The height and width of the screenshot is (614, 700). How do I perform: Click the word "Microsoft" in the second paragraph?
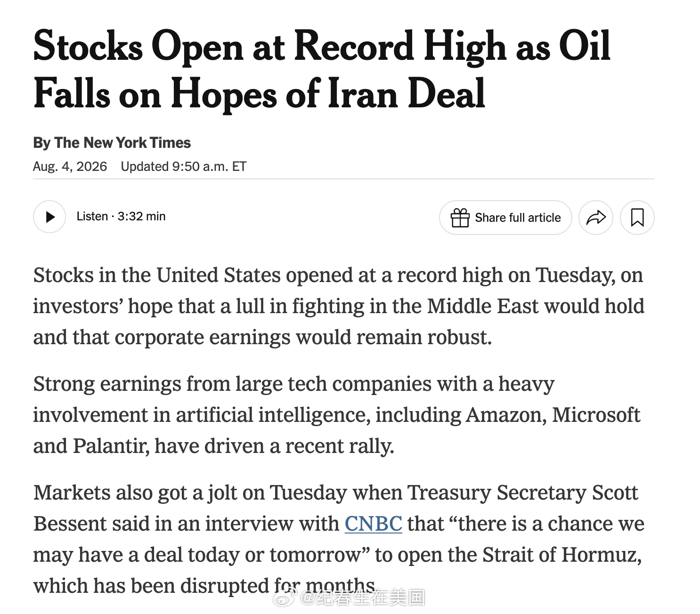(596, 415)
